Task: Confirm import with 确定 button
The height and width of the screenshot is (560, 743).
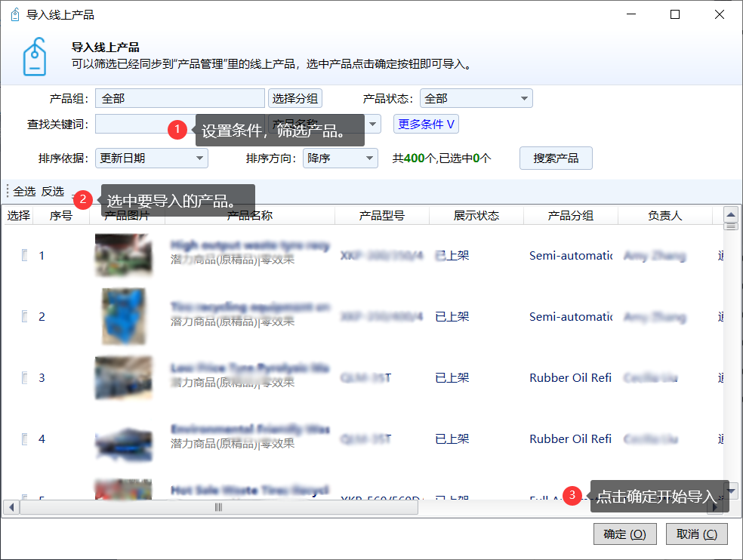Action: [624, 534]
